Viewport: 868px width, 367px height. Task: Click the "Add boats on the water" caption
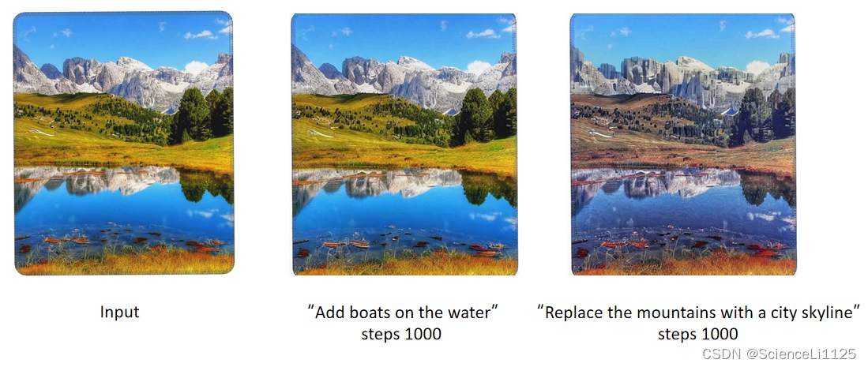(x=403, y=313)
